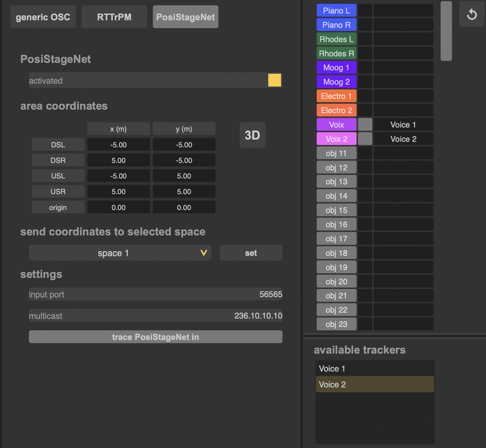Click trace PosiStageNet in button

pos(155,337)
